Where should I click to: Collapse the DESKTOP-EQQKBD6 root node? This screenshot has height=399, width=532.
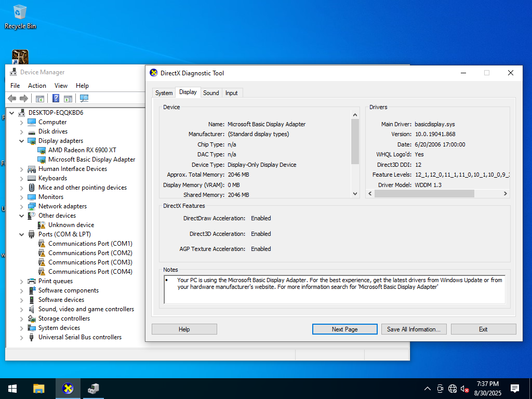pyautogui.click(x=12, y=113)
